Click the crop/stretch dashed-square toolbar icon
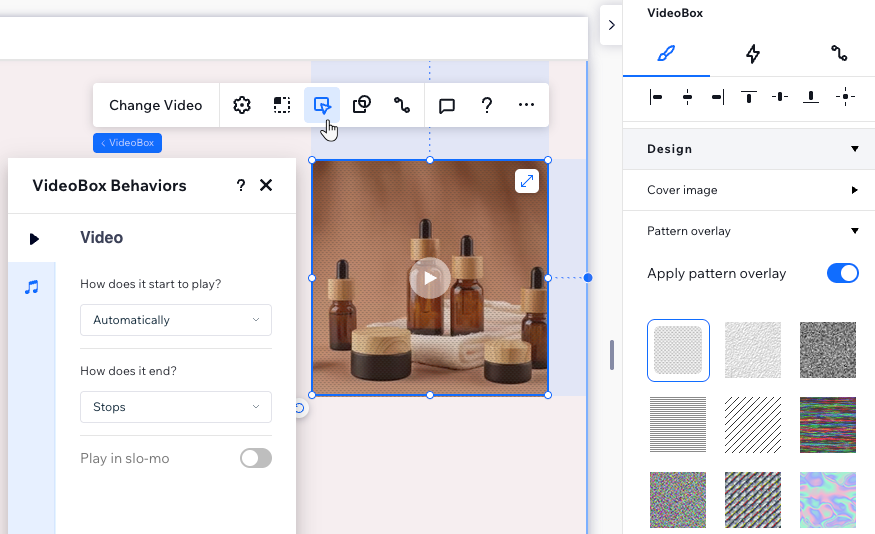Image resolution: width=875 pixels, height=534 pixels. 282,105
